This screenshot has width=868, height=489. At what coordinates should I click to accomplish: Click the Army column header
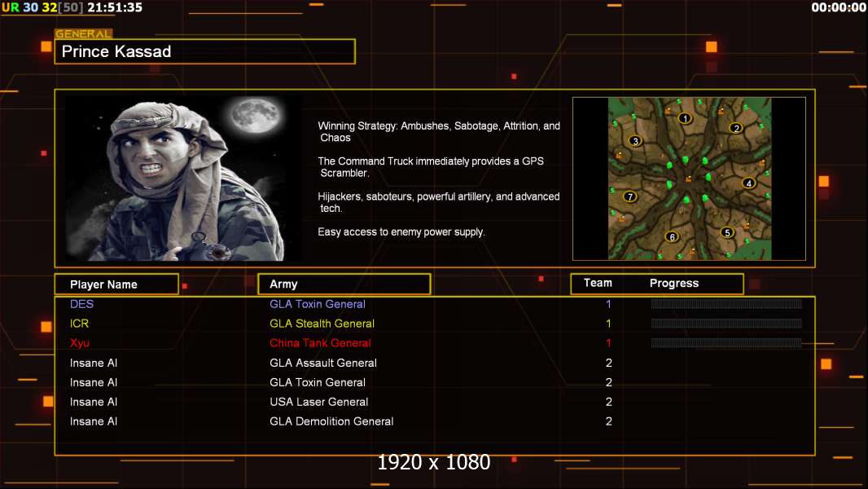click(344, 284)
